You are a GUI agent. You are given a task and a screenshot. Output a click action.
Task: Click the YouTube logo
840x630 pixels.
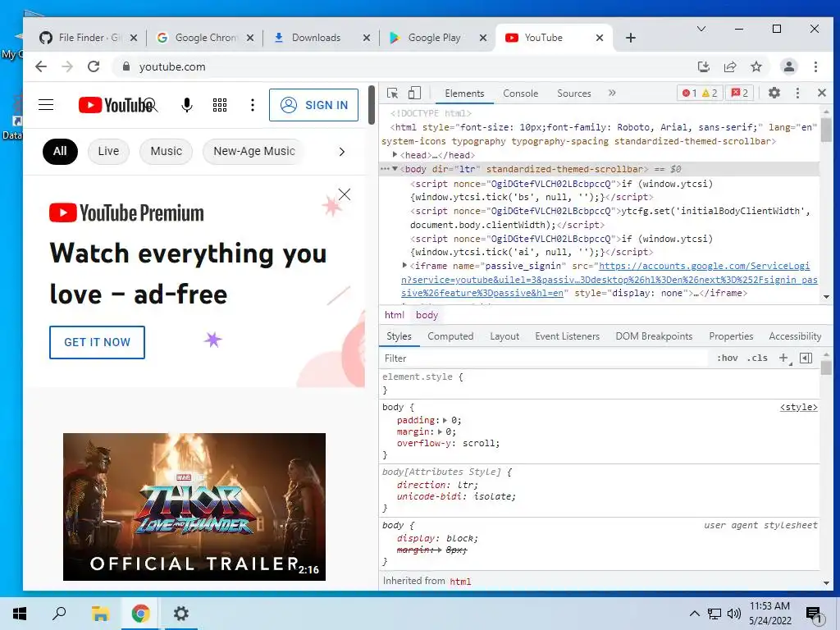116,105
